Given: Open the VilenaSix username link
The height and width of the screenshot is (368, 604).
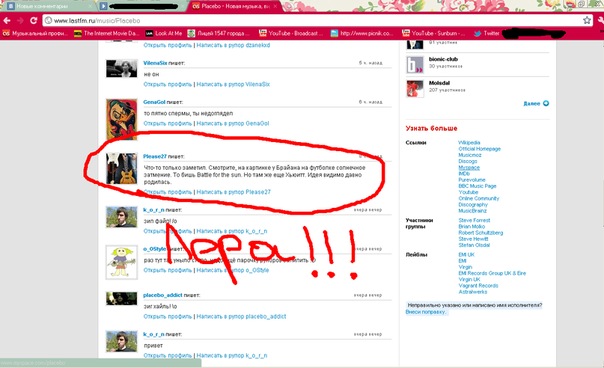Looking at the screenshot, I should coord(155,63).
